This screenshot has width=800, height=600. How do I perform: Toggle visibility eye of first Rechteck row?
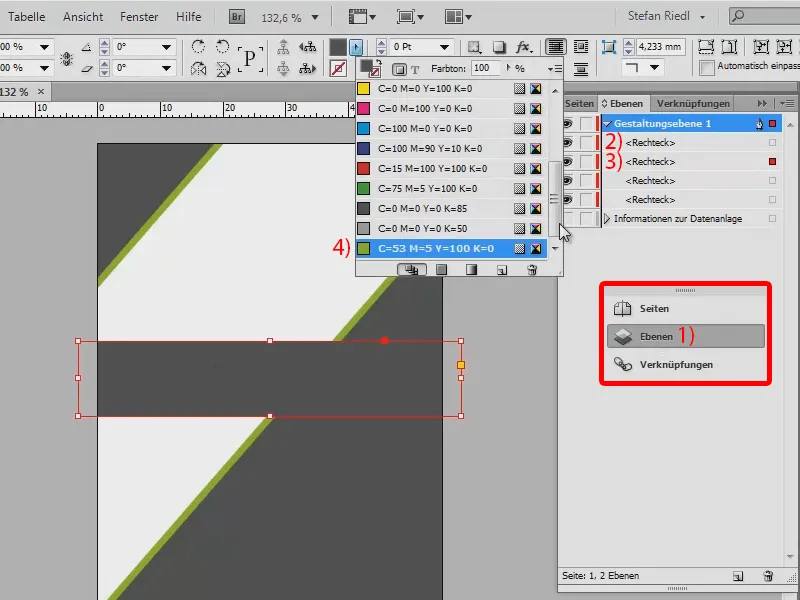pos(567,143)
